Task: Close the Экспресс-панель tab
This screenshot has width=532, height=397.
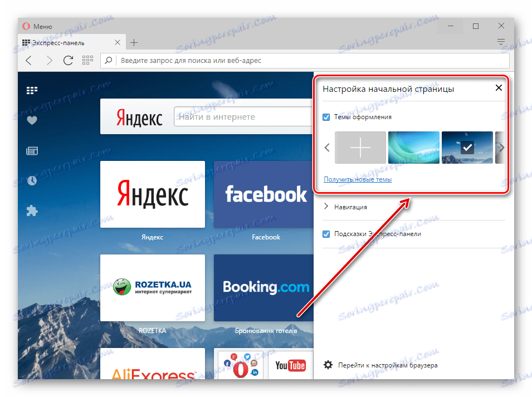Action: [x=118, y=42]
